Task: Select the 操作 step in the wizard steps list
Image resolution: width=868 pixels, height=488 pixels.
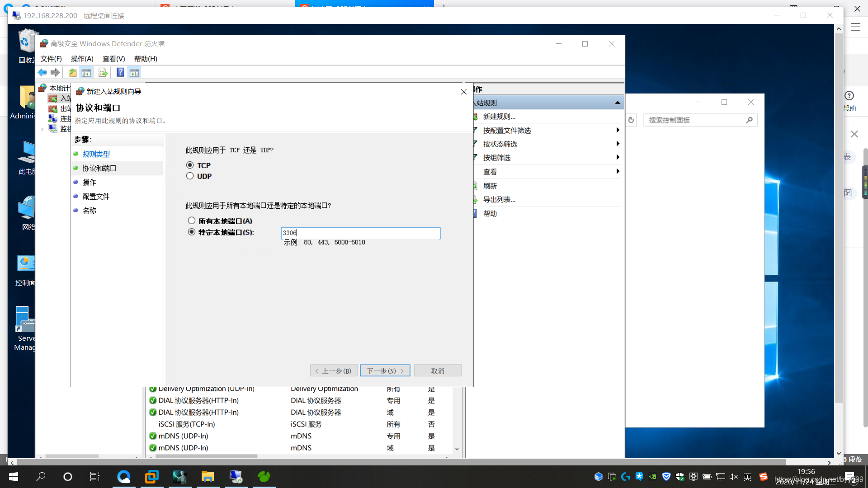Action: [x=89, y=182]
